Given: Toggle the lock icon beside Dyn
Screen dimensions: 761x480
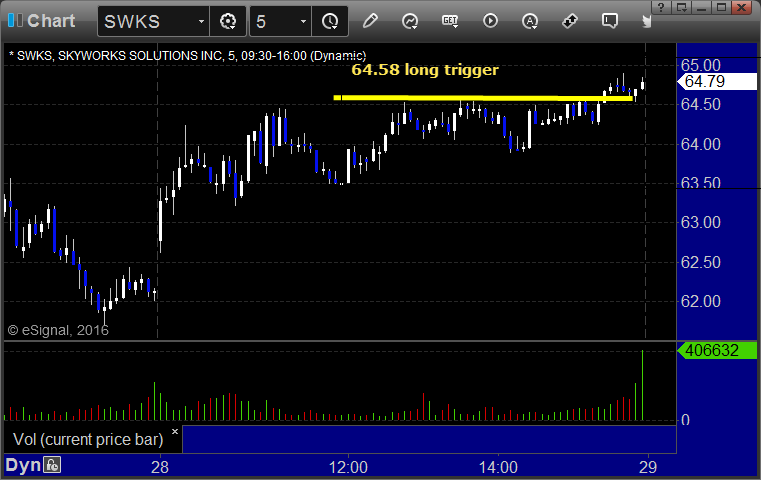Looking at the screenshot, I should 52,464.
